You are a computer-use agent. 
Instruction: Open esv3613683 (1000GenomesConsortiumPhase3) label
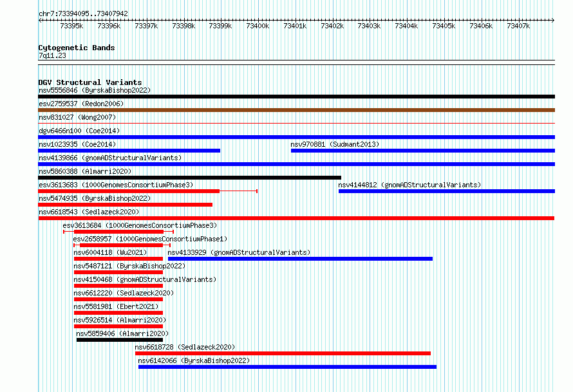pos(116,185)
